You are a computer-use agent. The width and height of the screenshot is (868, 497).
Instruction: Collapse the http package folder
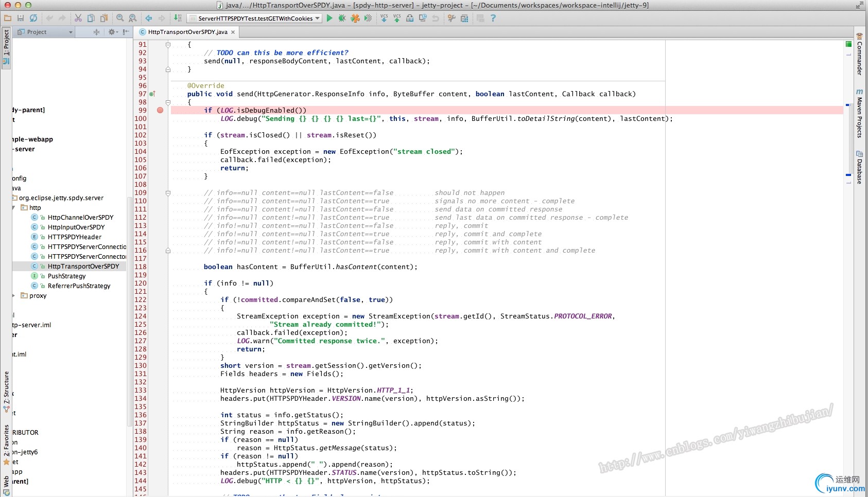click(x=14, y=208)
